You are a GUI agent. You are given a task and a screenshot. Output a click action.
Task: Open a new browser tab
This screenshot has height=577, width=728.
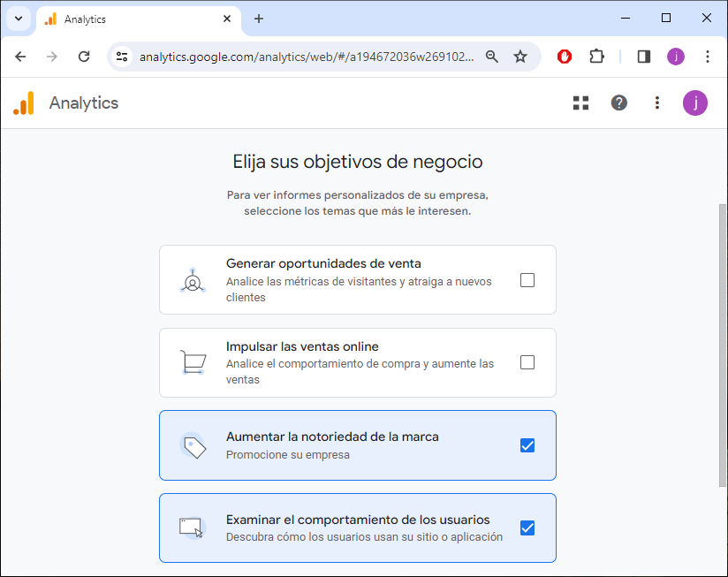259,19
